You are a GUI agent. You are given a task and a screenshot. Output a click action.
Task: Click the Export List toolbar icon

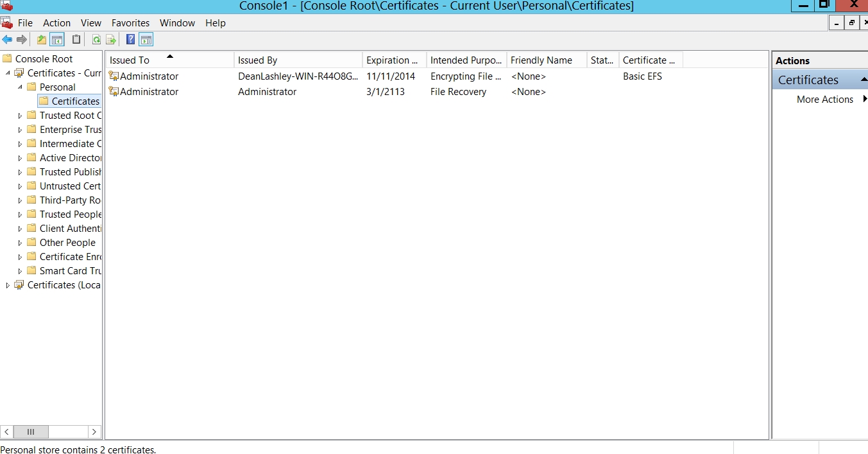click(x=111, y=40)
